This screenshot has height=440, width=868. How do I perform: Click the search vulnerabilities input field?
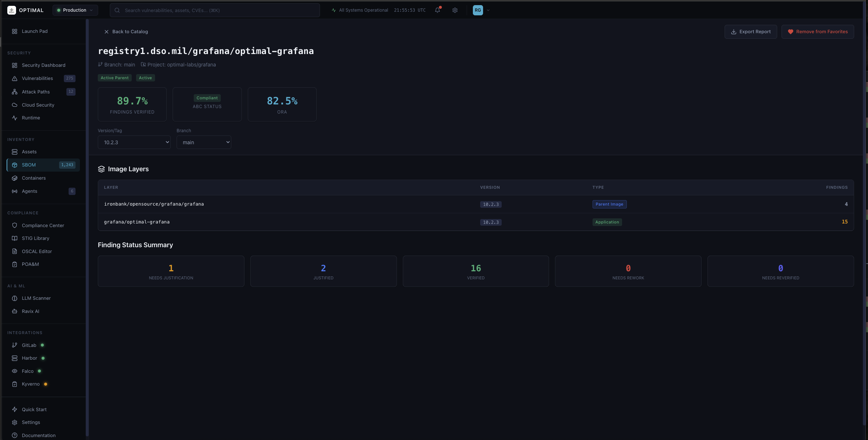click(219, 10)
